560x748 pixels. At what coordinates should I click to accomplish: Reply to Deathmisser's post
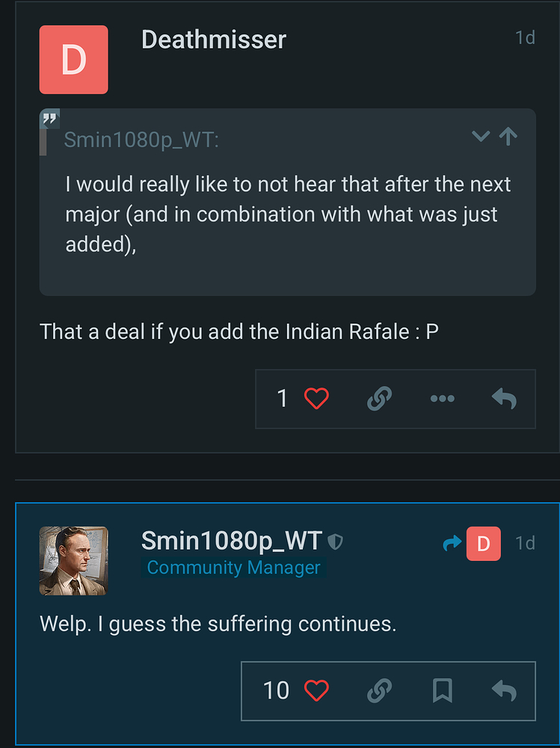pyautogui.click(x=504, y=399)
